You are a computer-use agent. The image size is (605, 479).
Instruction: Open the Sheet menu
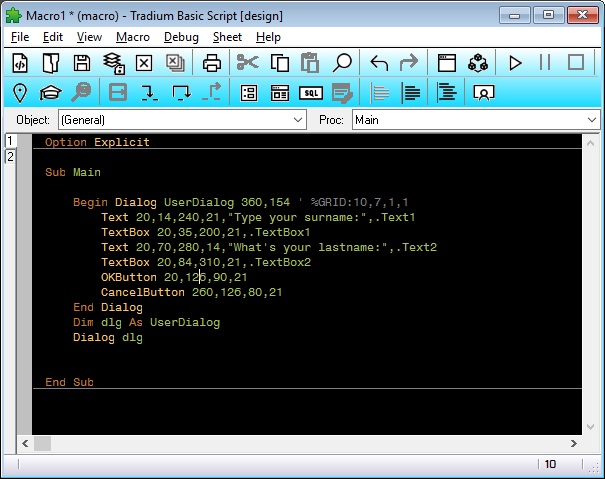point(227,37)
